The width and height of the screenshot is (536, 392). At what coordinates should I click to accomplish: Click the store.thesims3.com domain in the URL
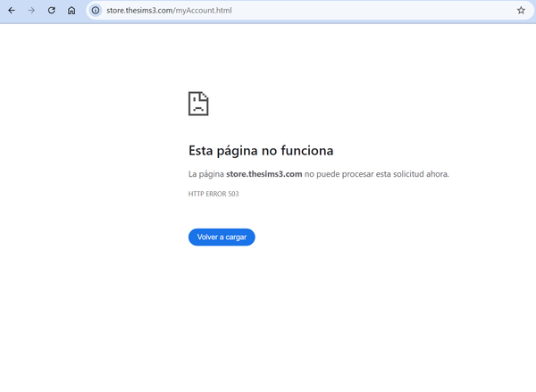pyautogui.click(x=138, y=11)
